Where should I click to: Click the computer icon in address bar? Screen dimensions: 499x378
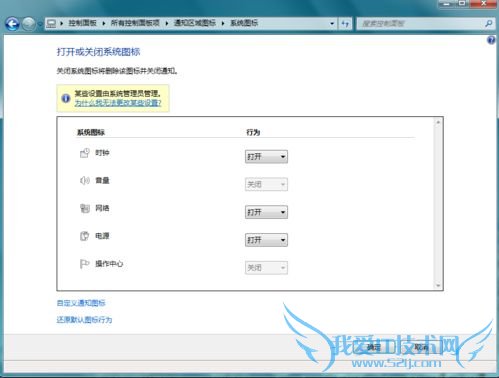(x=51, y=23)
